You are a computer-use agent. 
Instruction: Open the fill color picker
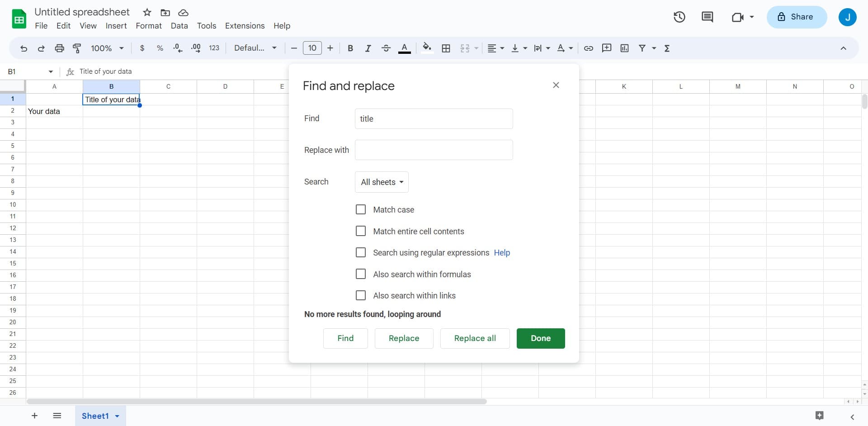pyautogui.click(x=427, y=48)
